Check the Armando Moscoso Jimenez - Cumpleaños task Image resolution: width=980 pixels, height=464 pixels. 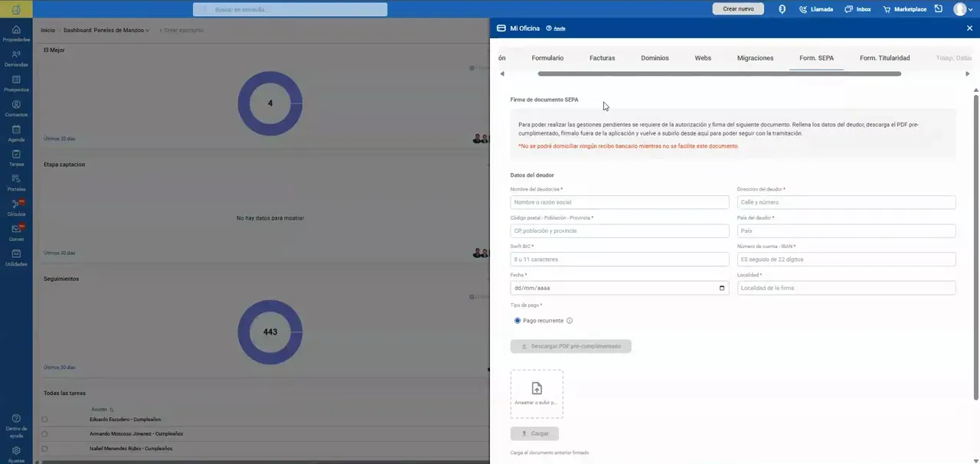click(44, 434)
